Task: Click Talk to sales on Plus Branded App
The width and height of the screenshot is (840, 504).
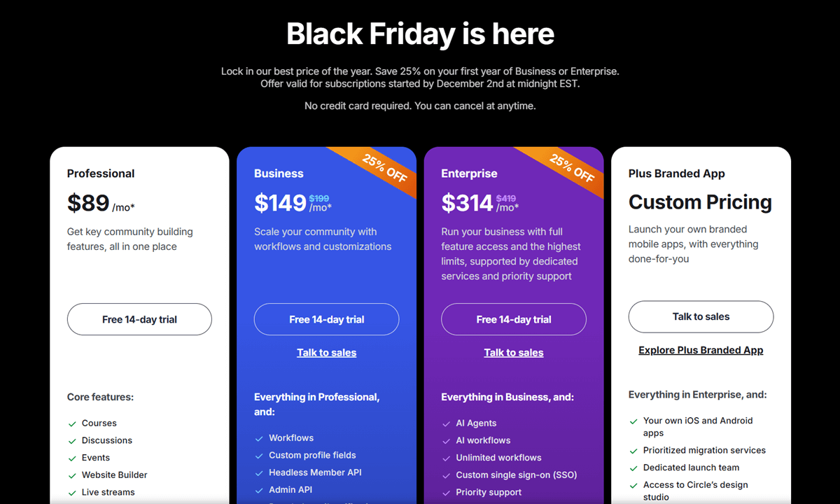Action: coord(701,316)
